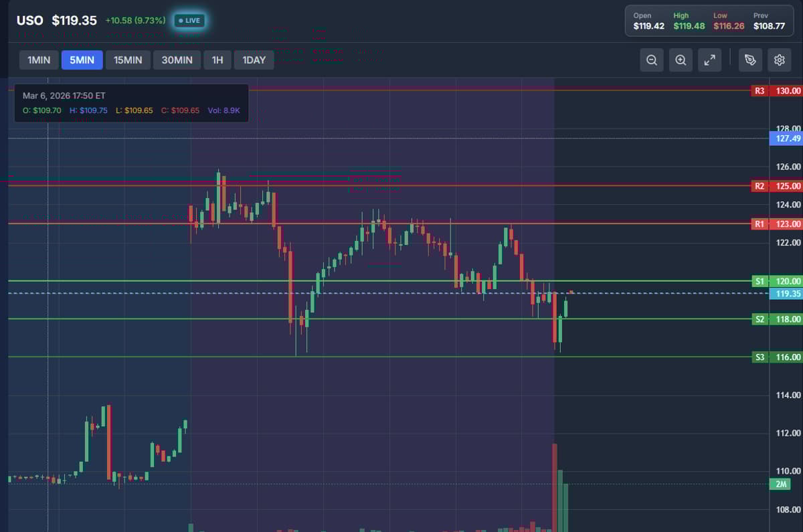Select the Zoom In magnifier icon
Image resolution: width=803 pixels, height=532 pixels.
(681, 60)
